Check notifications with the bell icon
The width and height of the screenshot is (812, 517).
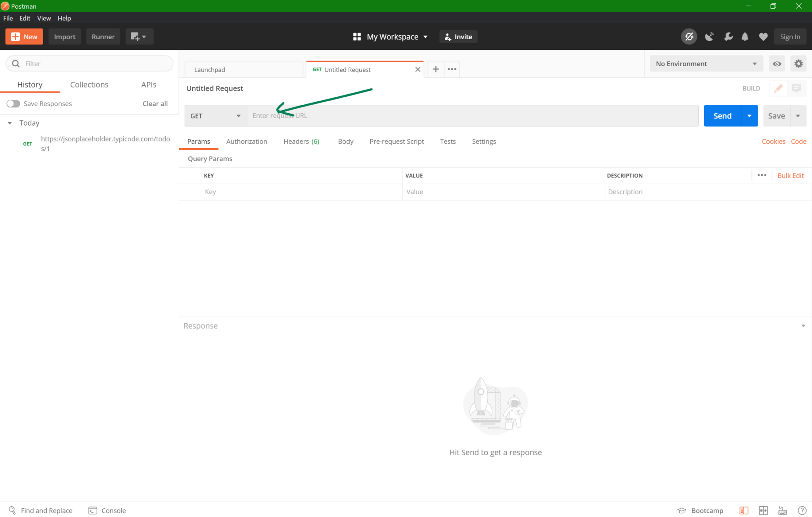click(745, 36)
